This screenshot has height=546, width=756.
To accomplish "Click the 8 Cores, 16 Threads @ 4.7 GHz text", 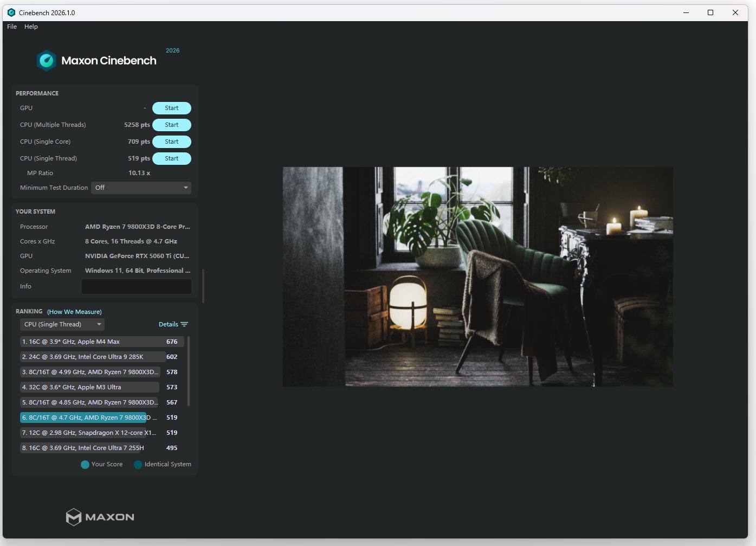I will 131,241.
